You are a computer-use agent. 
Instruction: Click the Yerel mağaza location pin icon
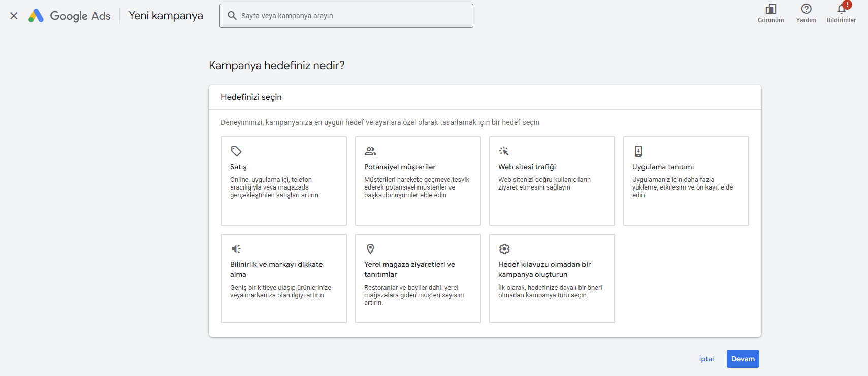pyautogui.click(x=370, y=249)
